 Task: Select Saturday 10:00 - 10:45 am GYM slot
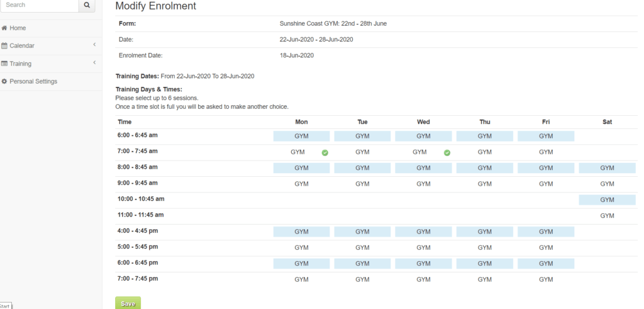[607, 199]
